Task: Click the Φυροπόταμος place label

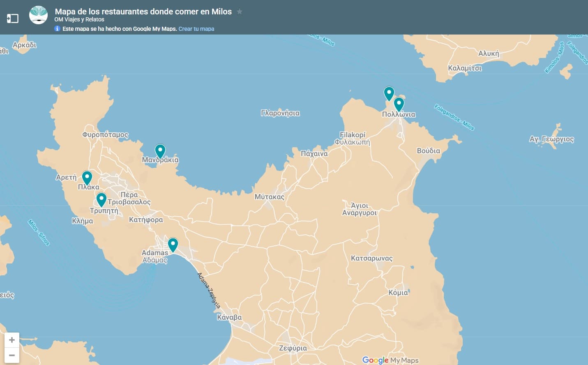Action: 105,134
